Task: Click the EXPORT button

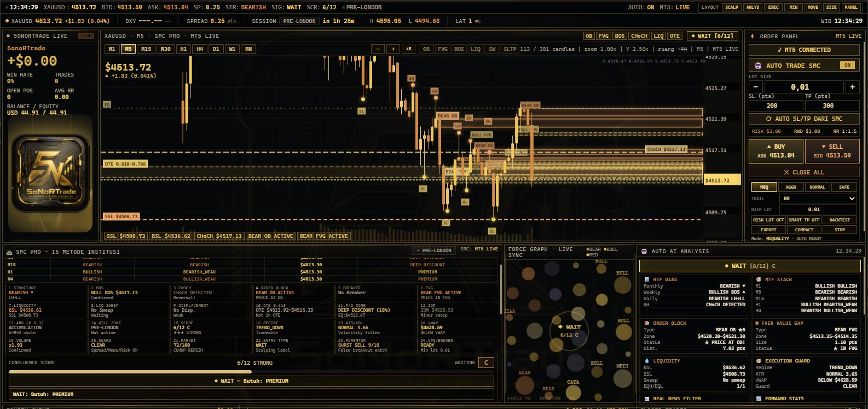Action: [x=768, y=230]
